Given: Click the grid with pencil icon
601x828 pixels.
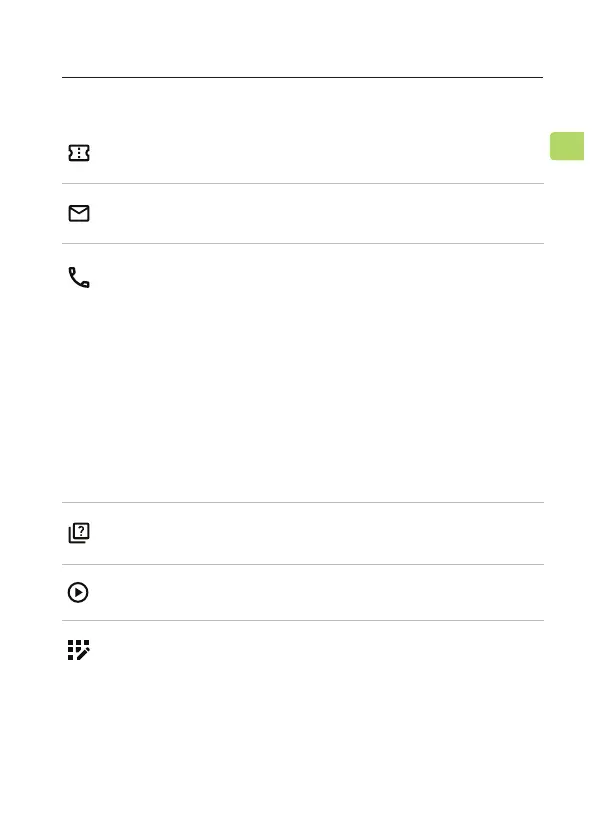Looking at the screenshot, I should click(78, 650).
